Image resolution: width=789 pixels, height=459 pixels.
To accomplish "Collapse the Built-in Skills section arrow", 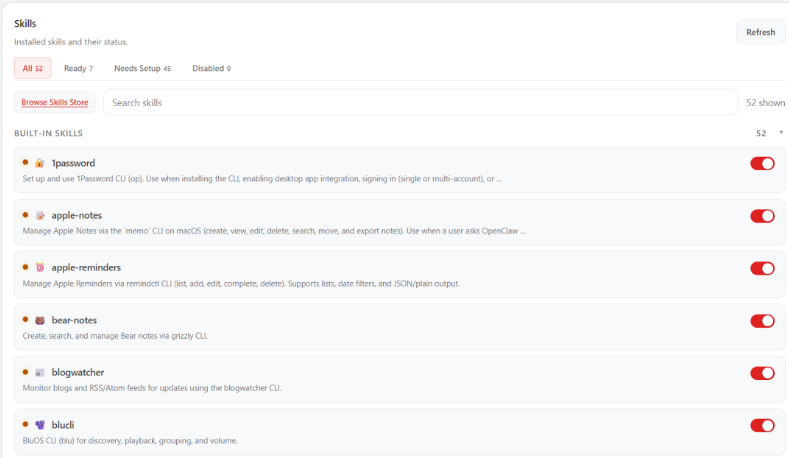I will 781,132.
